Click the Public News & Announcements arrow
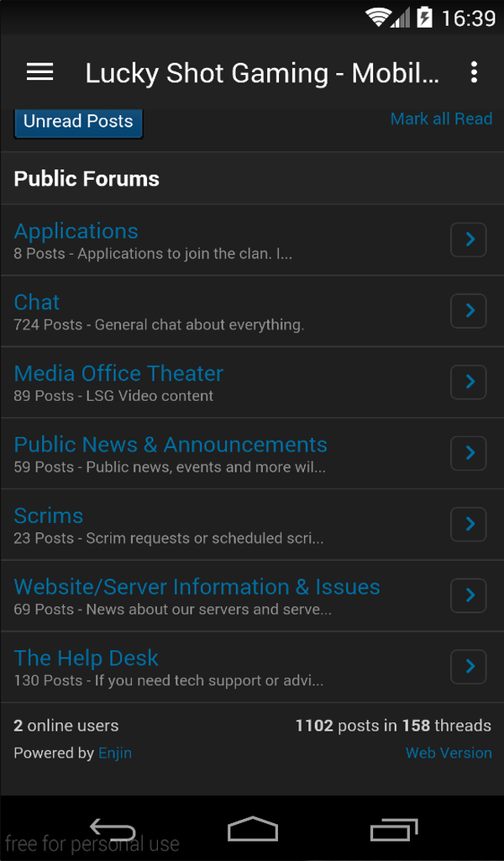Viewport: 504px width, 861px height. click(x=469, y=453)
